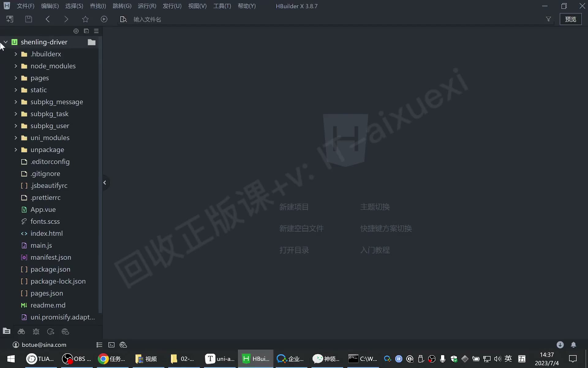Click the project manager icon at sidebar bottom
This screenshot has width=588, height=368.
[x=6, y=332]
